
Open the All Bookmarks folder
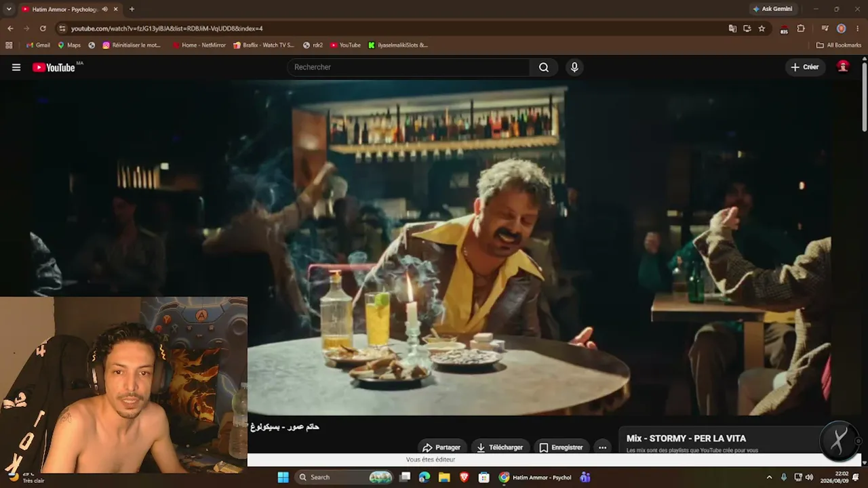coord(839,45)
